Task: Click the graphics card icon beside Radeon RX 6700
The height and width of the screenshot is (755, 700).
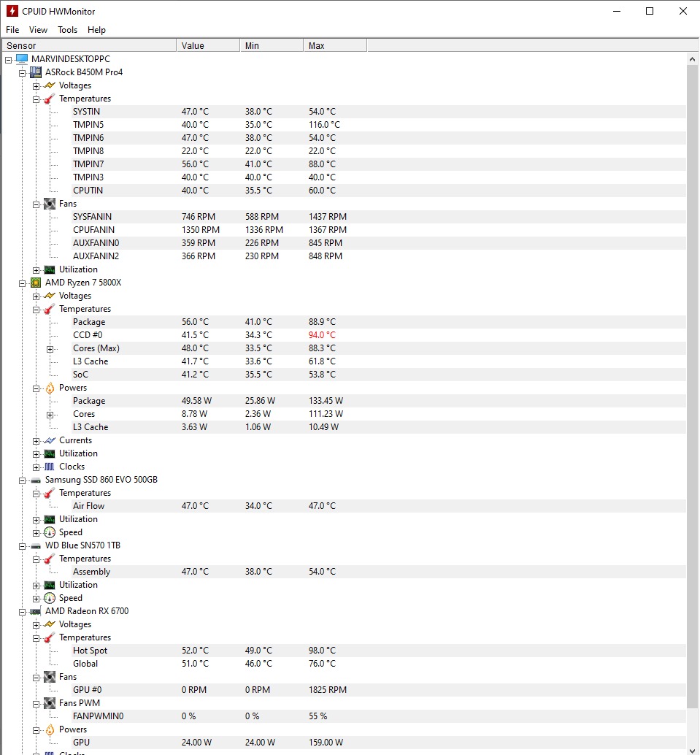Action: coord(36,611)
